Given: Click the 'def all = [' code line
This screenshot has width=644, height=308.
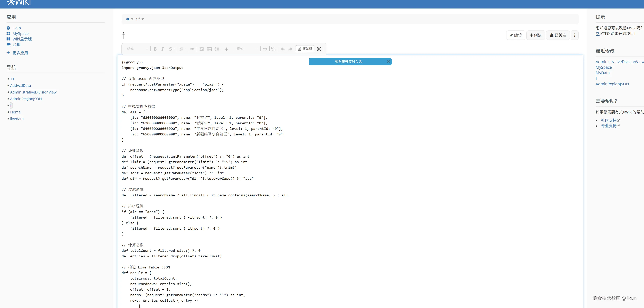Looking at the screenshot, I should (x=133, y=112).
